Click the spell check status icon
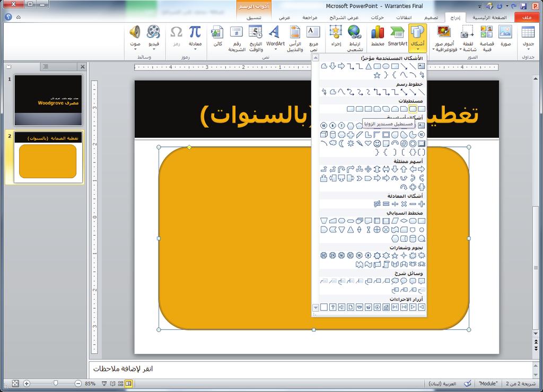 (468, 384)
